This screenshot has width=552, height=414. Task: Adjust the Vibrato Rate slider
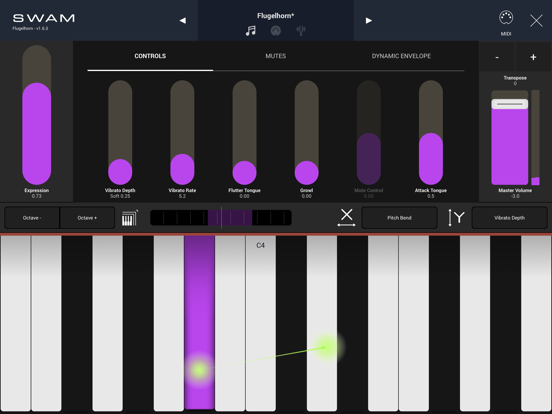(182, 132)
